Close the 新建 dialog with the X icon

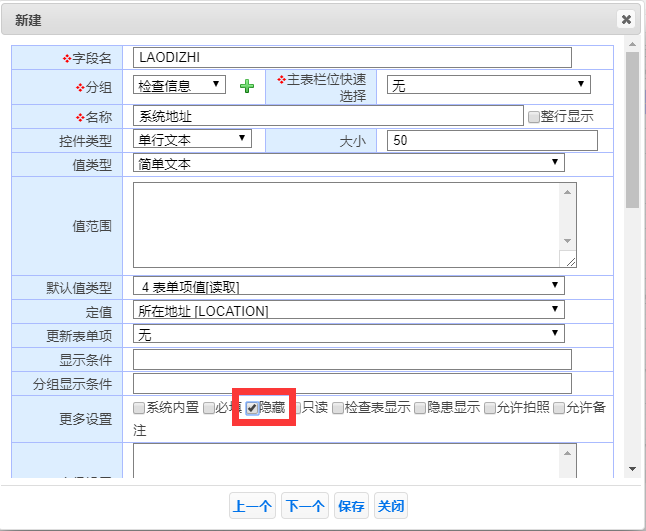(x=626, y=19)
